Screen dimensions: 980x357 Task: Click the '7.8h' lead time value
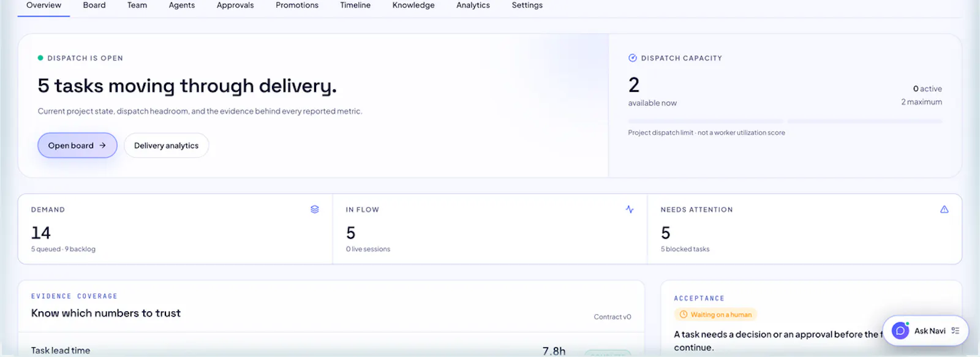click(554, 351)
